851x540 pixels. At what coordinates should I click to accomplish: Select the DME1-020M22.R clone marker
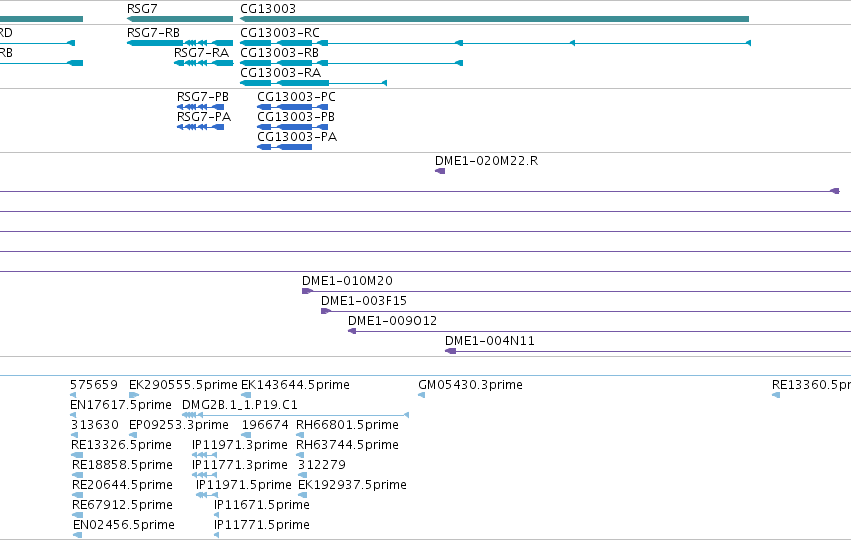(x=440, y=171)
